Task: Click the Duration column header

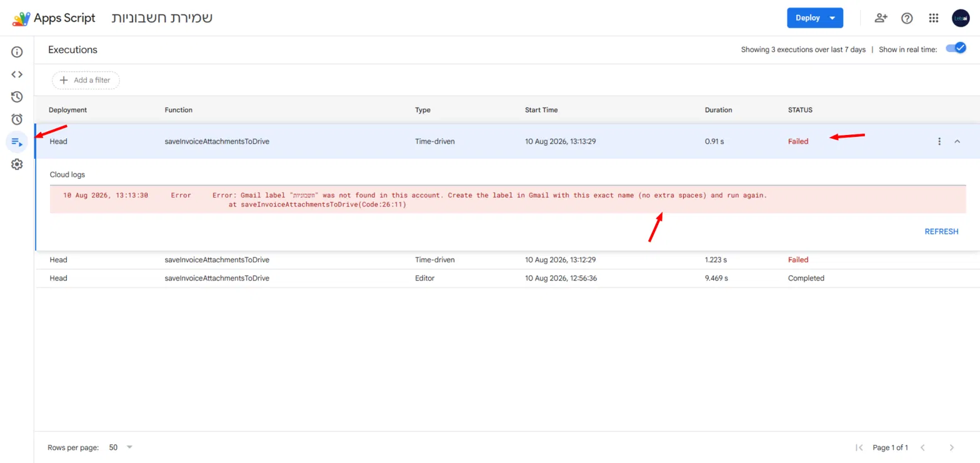Action: coord(719,110)
